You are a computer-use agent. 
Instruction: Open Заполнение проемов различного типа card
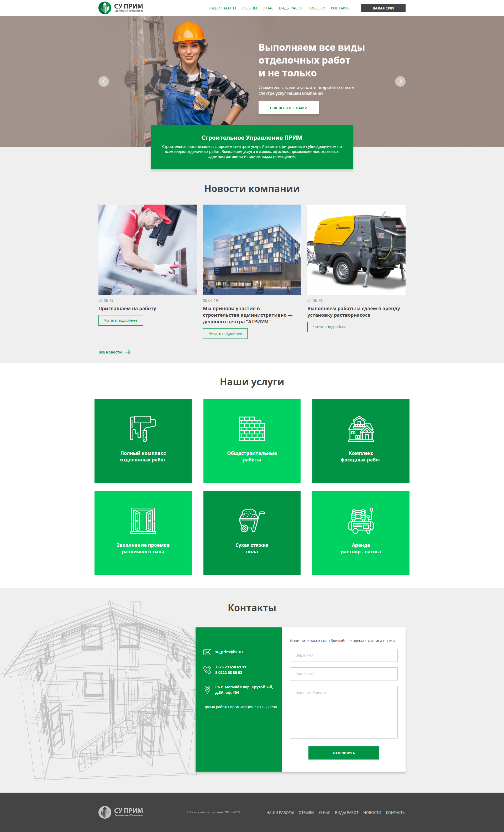143,533
